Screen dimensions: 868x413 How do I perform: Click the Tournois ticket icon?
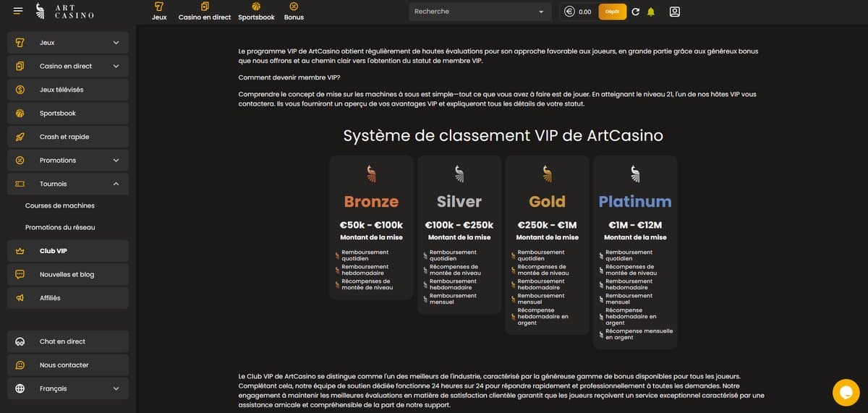point(20,184)
